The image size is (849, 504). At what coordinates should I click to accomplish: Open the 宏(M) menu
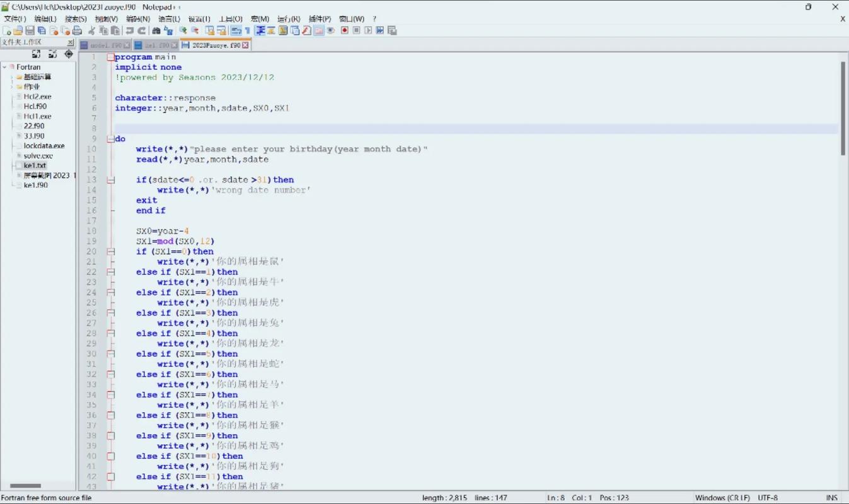point(260,19)
